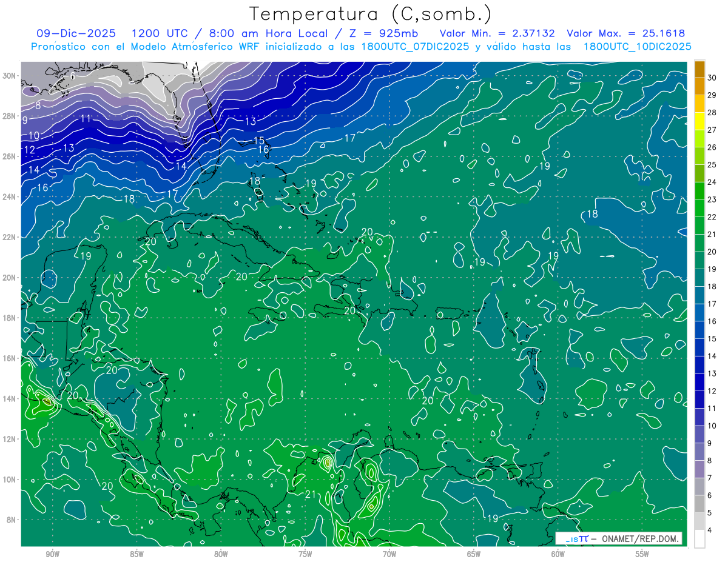Click the contour label 6 near the 30N line

point(73,76)
